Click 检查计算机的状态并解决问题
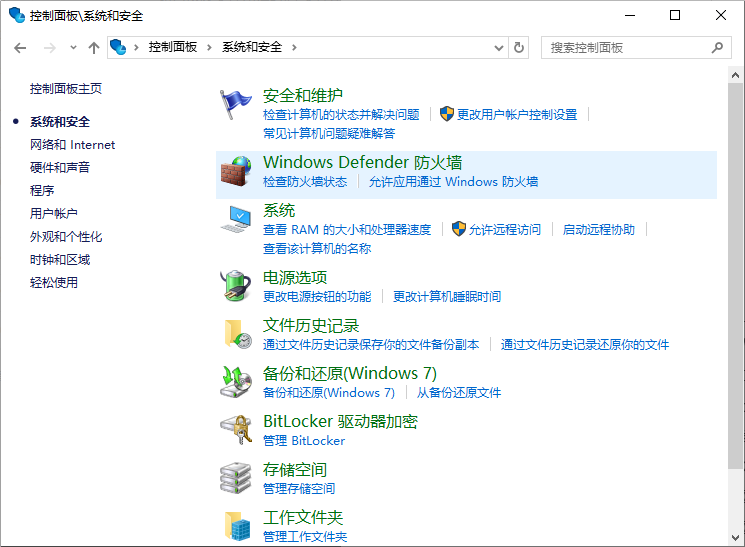 (x=341, y=115)
